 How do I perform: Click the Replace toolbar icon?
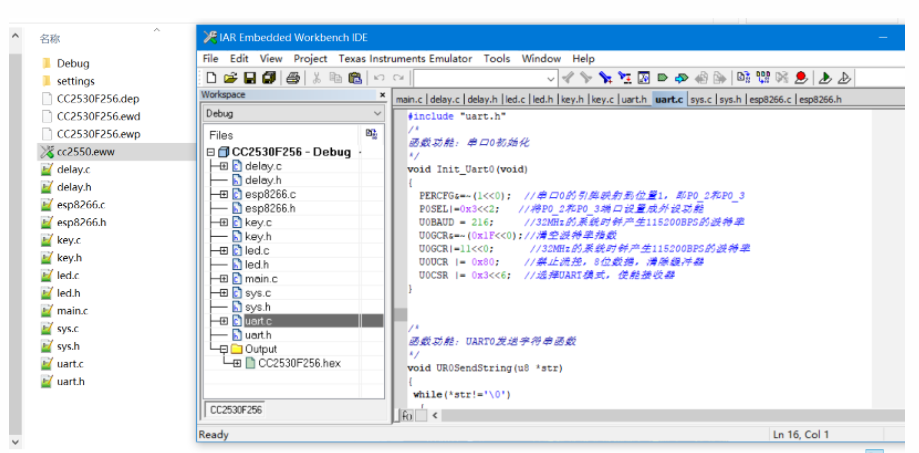(625, 77)
